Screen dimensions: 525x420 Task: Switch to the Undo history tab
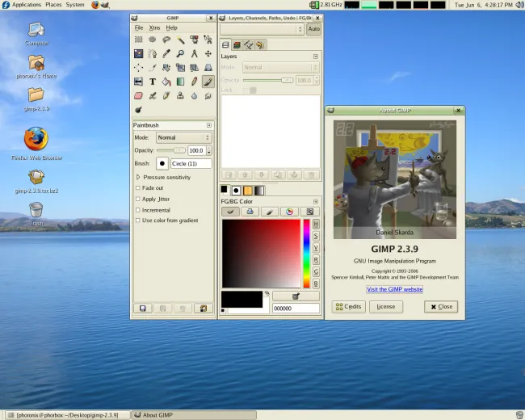[260, 45]
